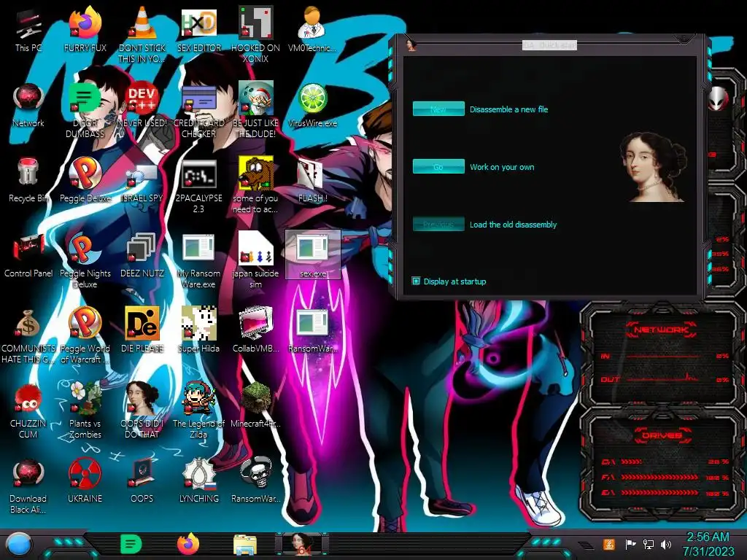Select the Plants vs Zombies icon

[85, 398]
